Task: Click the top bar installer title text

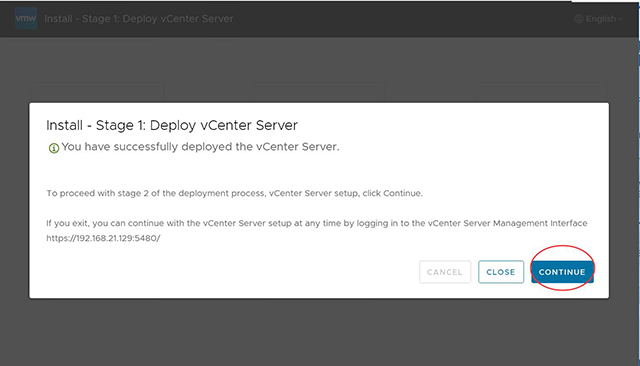Action: [139, 19]
